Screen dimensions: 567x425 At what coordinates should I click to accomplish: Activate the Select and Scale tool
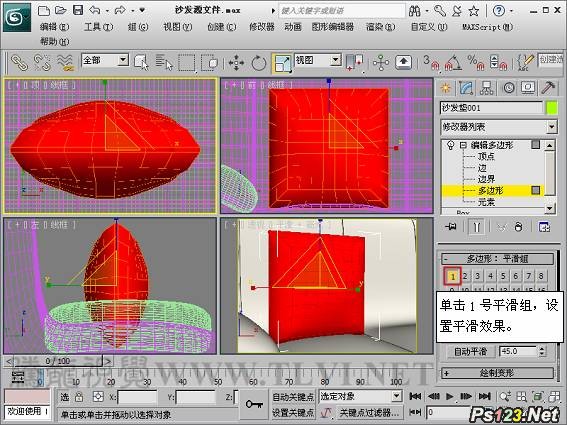[282, 63]
